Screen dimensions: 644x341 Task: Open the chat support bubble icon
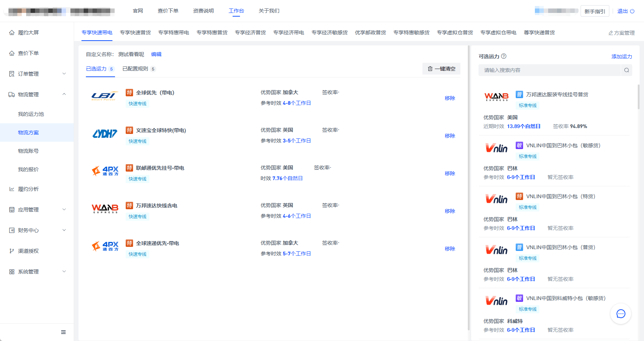coord(621,314)
